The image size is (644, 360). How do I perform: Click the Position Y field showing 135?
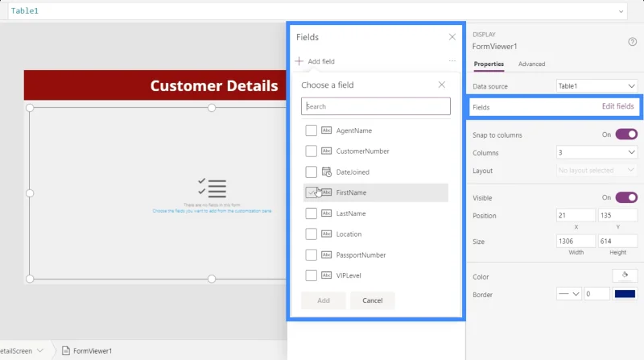617,215
